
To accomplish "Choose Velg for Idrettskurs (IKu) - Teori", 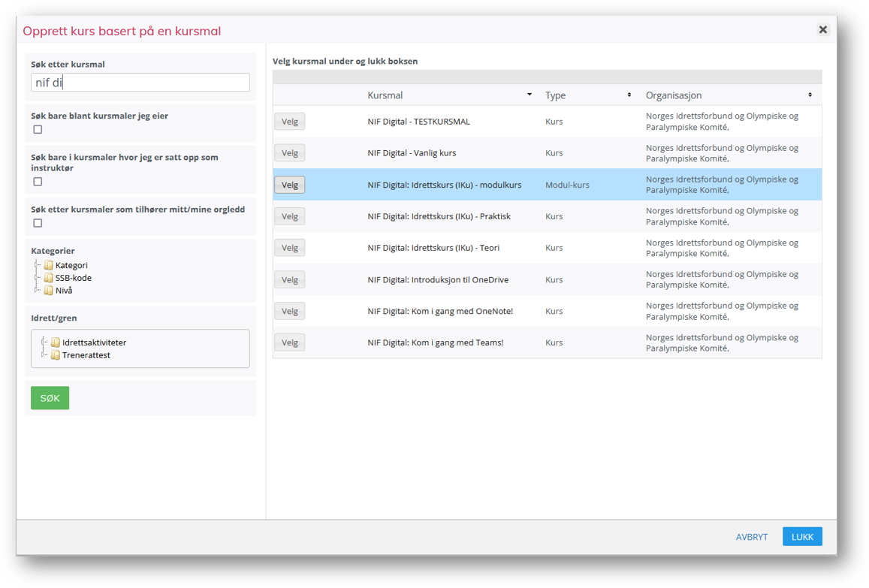I will pos(290,248).
